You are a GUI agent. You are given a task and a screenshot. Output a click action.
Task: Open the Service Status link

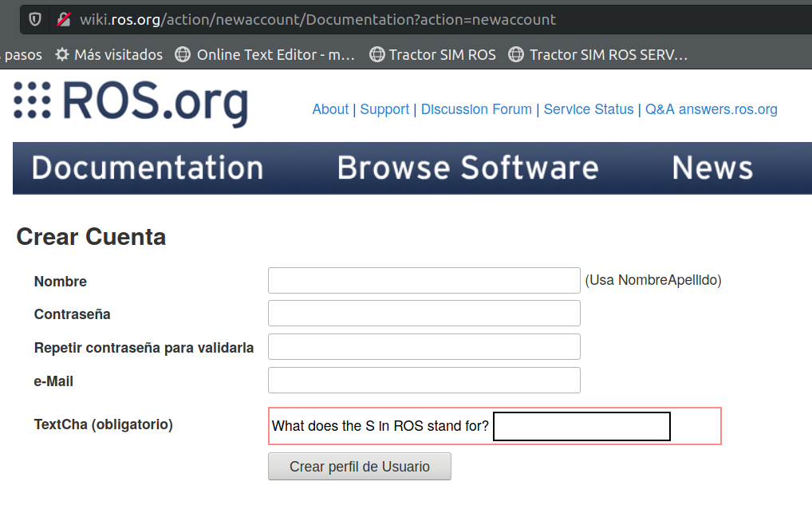(589, 109)
